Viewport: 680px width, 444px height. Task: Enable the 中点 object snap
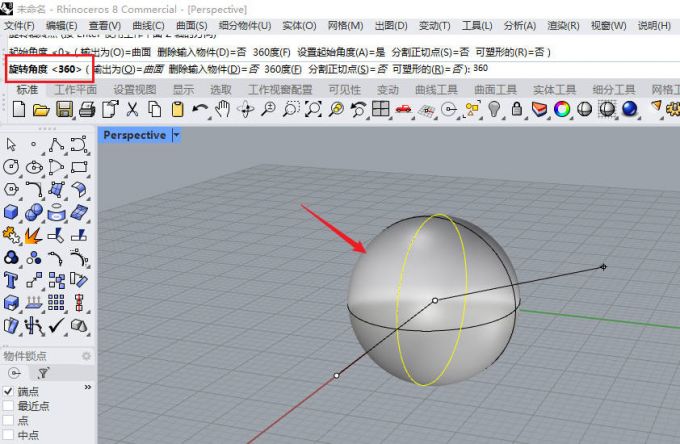pos(8,434)
